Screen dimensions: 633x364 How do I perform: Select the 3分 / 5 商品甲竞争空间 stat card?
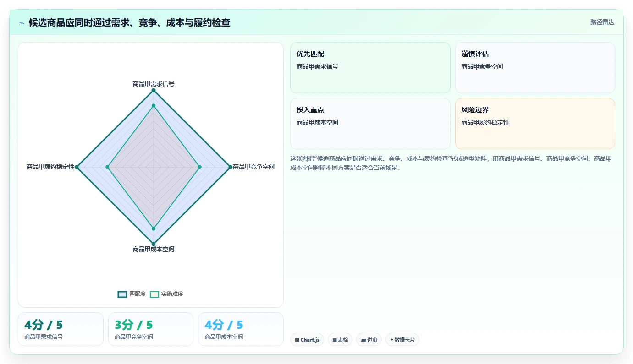(151, 329)
